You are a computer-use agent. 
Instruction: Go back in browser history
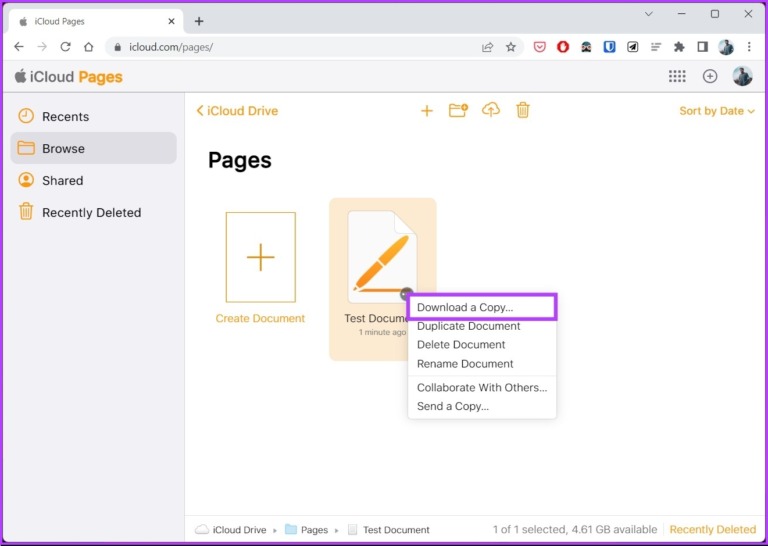click(x=19, y=47)
